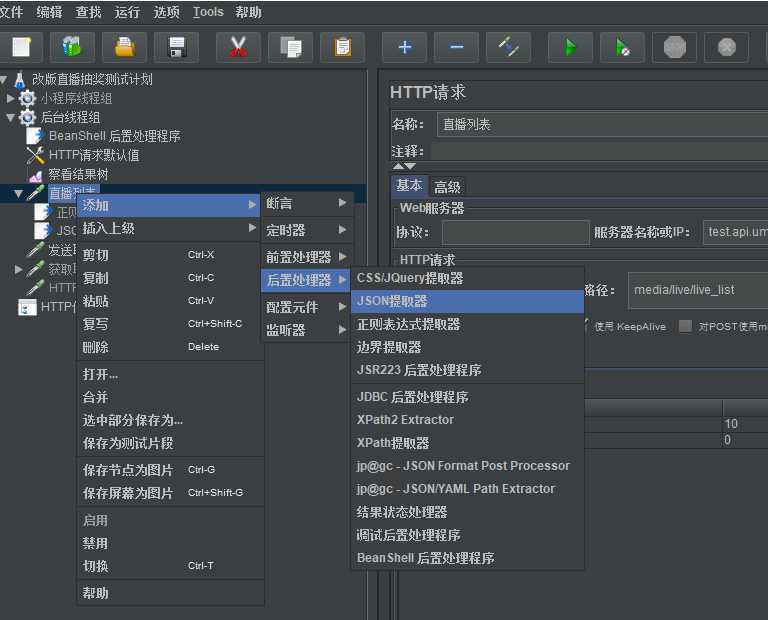Select 保存节点为图片 in context menu
This screenshot has width=768, height=620.
[x=170, y=470]
